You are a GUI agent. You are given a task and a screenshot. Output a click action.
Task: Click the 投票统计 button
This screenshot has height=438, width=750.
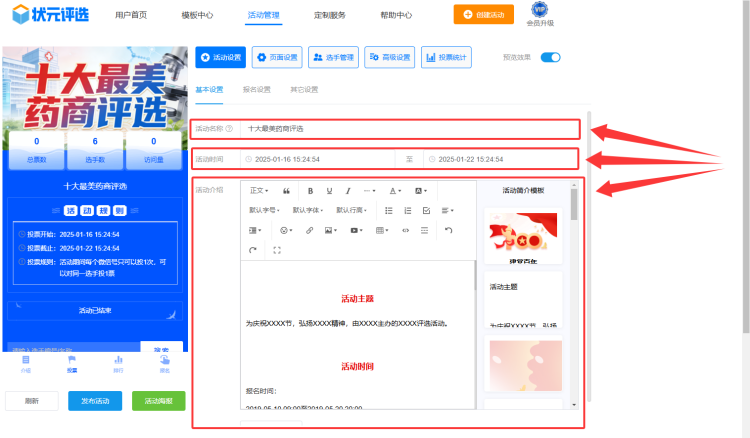click(x=446, y=57)
